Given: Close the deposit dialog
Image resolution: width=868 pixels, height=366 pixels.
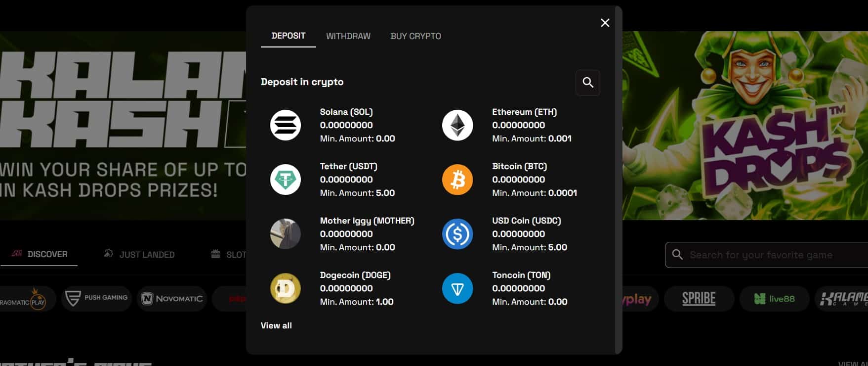Looking at the screenshot, I should (x=605, y=23).
